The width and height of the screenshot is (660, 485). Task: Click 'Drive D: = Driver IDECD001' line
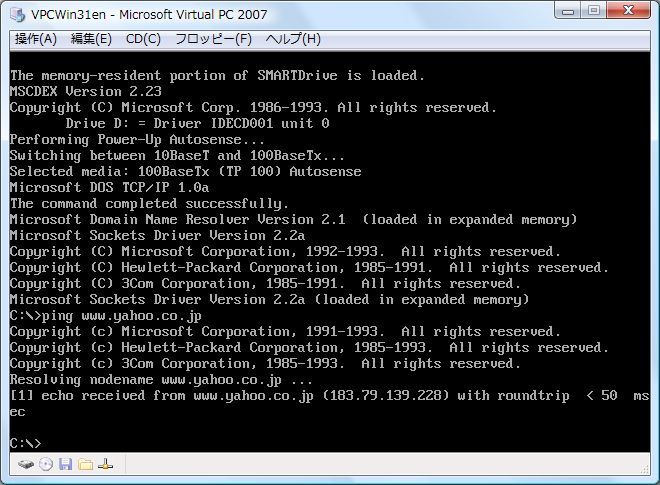197,123
